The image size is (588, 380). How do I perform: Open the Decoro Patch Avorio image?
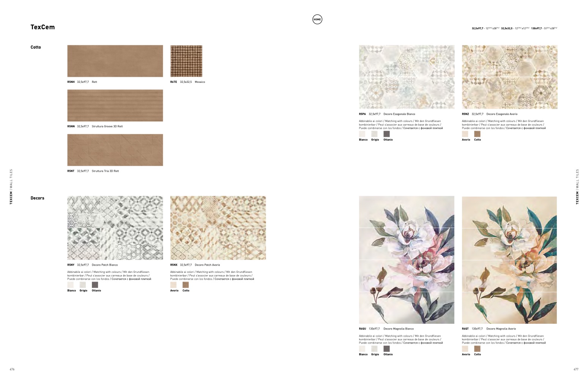click(218, 228)
